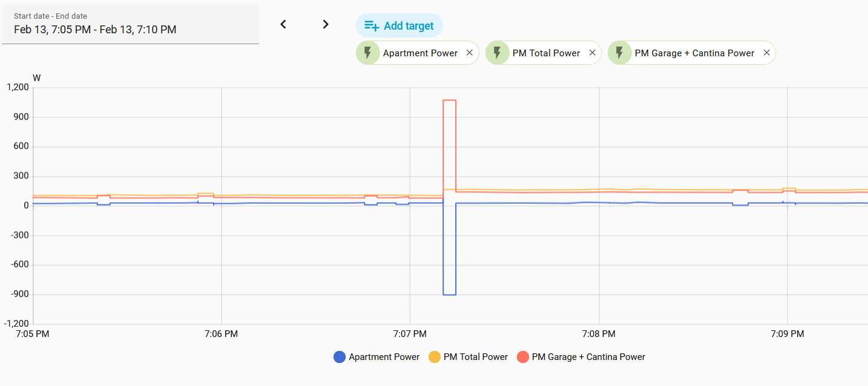Toggle Apartment Power series in legend
This screenshot has height=386, width=868.
384,357
